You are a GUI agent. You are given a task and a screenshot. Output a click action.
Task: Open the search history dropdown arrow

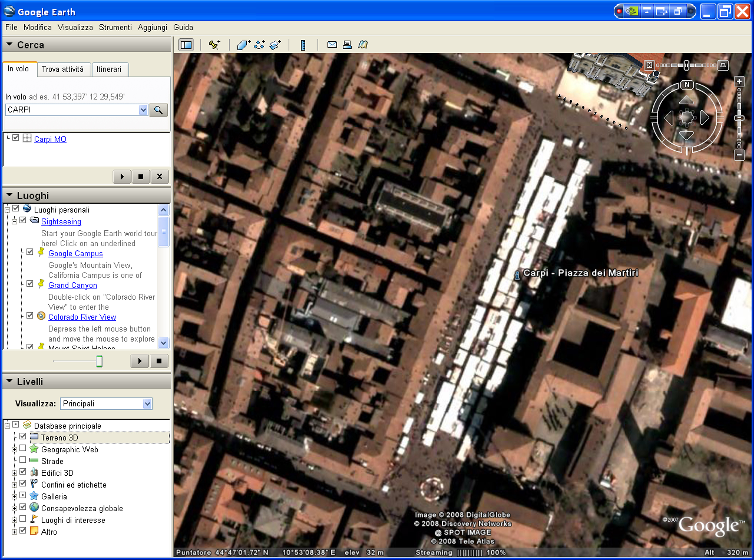(x=143, y=110)
